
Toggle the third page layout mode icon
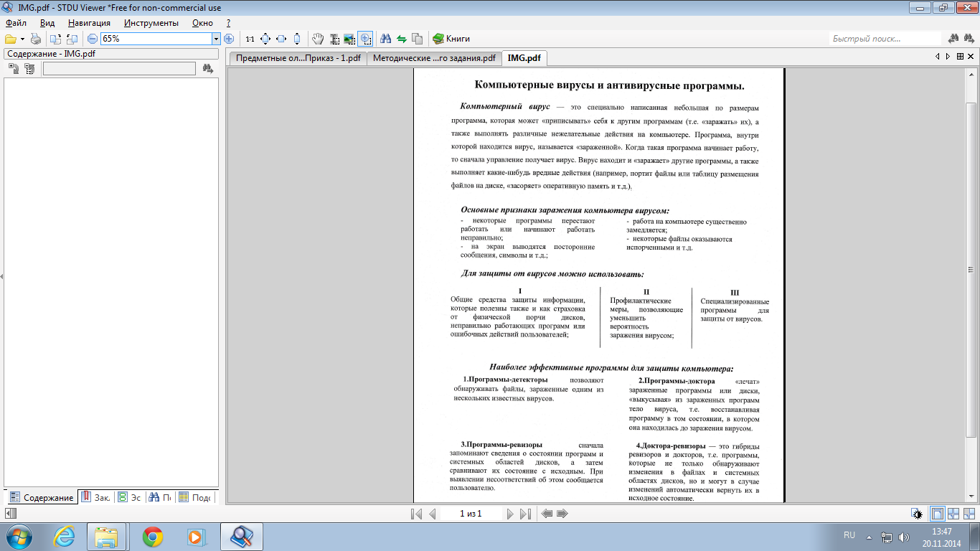[x=969, y=514]
